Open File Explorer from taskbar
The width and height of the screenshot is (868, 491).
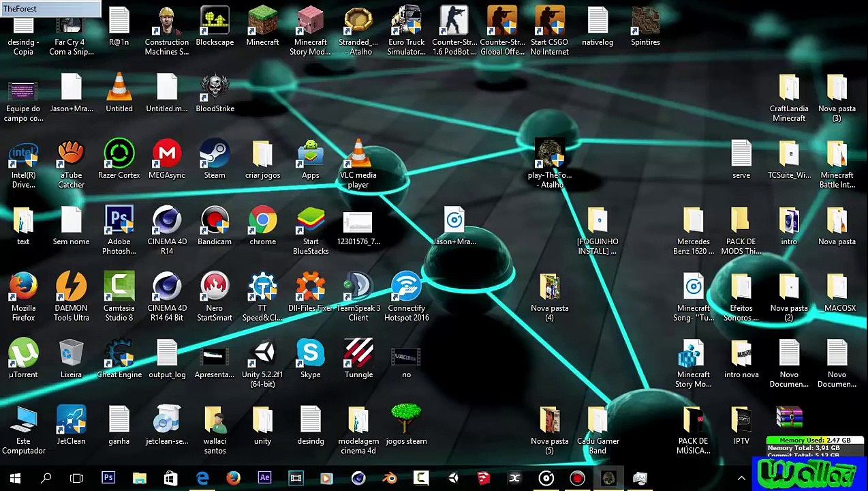click(140, 479)
